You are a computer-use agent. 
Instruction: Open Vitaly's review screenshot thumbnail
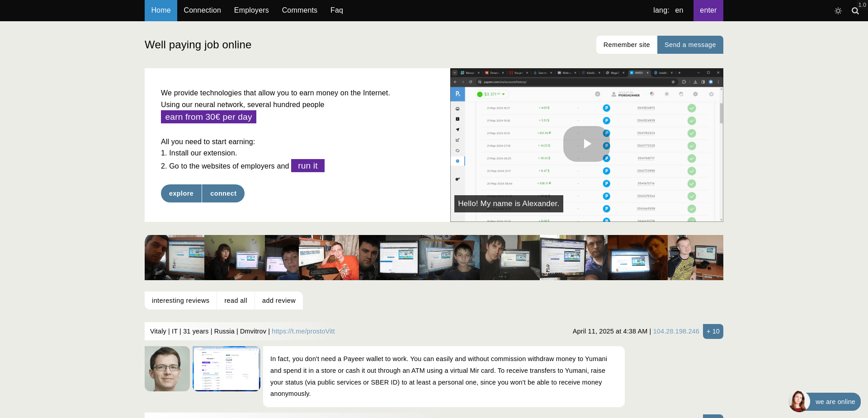point(226,369)
